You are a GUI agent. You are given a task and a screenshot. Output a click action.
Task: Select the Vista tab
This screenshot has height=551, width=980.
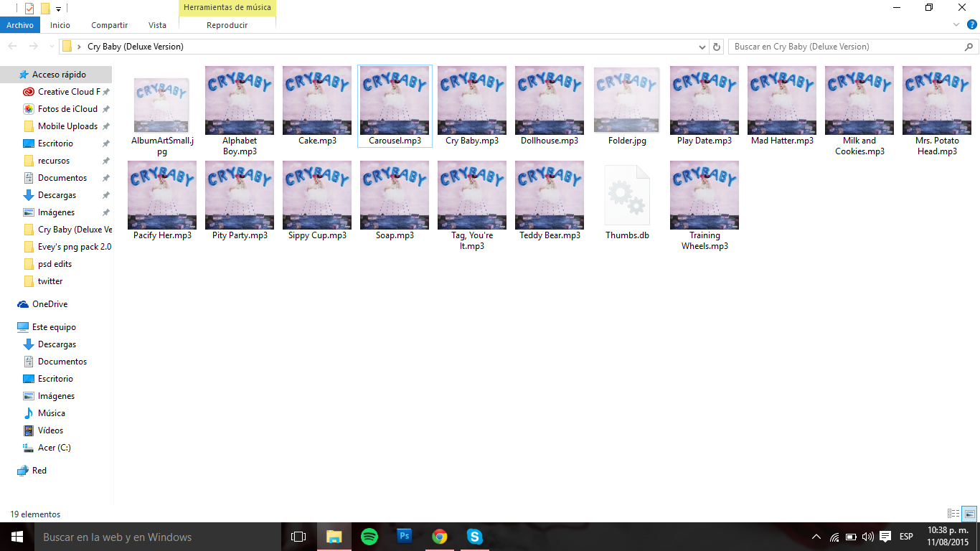(157, 25)
